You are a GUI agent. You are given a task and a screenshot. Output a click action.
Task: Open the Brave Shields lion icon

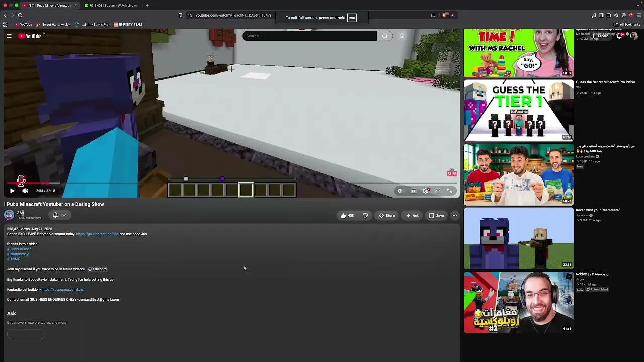(445, 15)
